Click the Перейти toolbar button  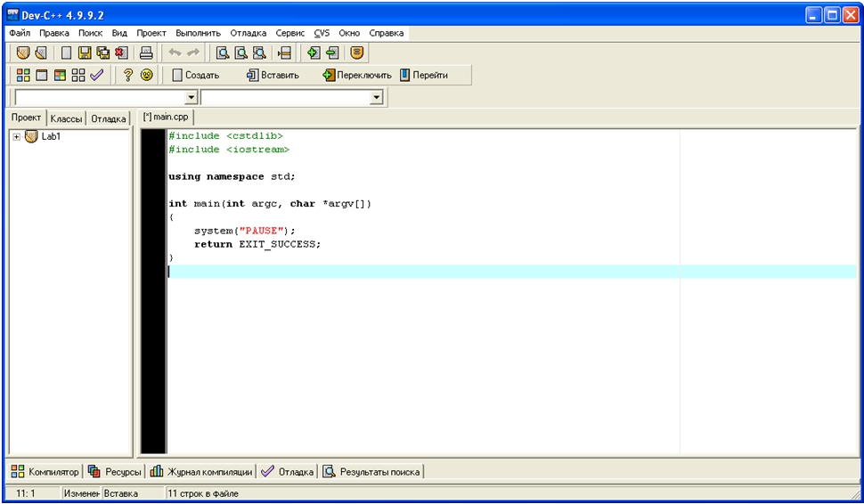(424, 75)
